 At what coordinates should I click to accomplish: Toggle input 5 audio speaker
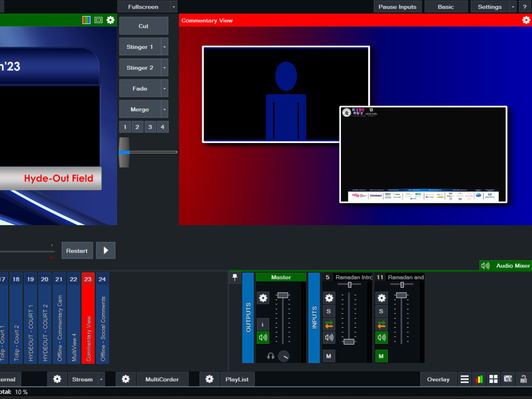[329, 338]
